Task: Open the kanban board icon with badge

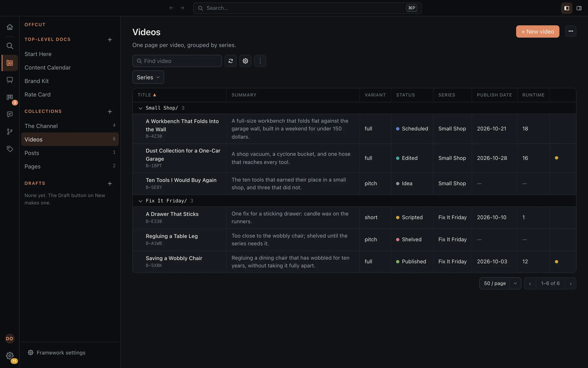Action: [10, 98]
